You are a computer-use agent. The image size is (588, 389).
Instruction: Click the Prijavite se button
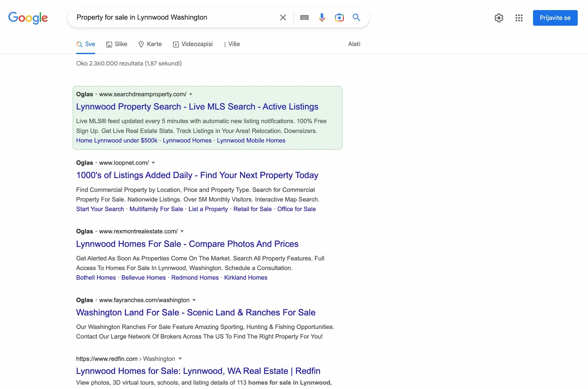(x=555, y=18)
